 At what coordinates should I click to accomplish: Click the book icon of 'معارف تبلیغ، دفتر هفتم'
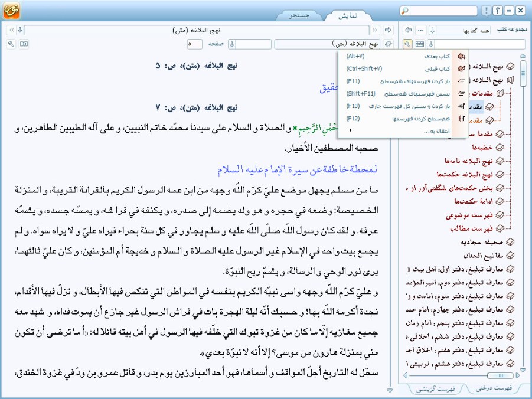(x=510, y=350)
